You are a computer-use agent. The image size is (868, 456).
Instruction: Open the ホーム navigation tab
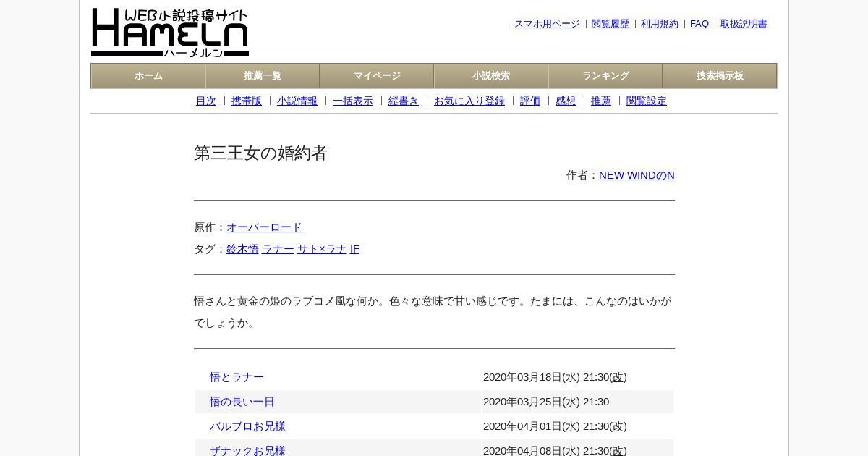[x=148, y=76]
